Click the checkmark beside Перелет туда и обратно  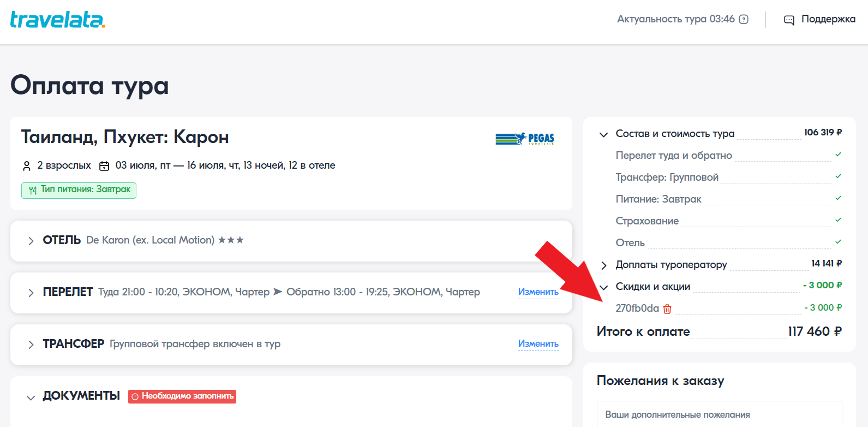click(838, 155)
